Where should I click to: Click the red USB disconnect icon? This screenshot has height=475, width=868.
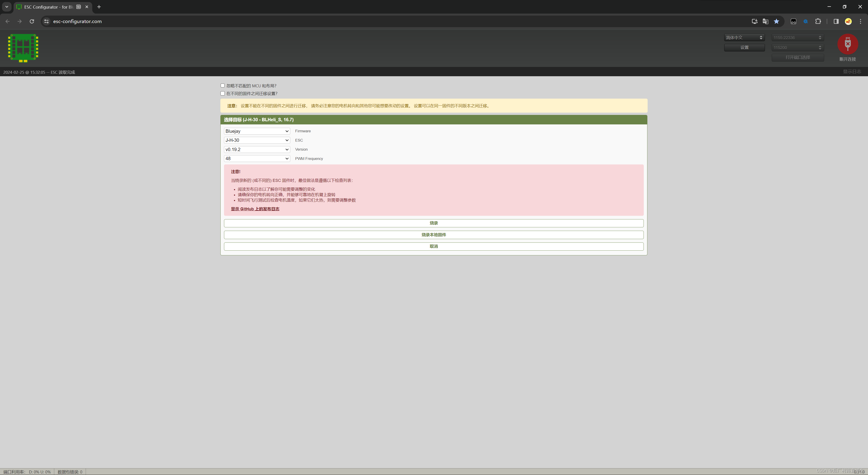pos(847,44)
